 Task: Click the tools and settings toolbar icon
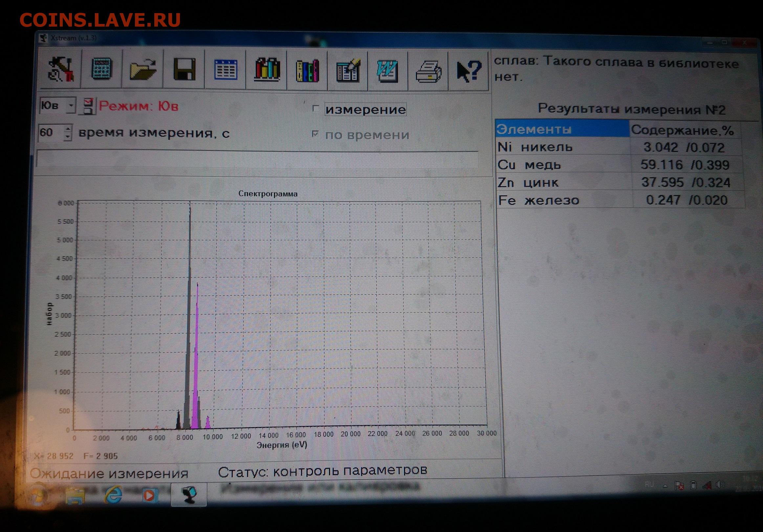(61, 70)
